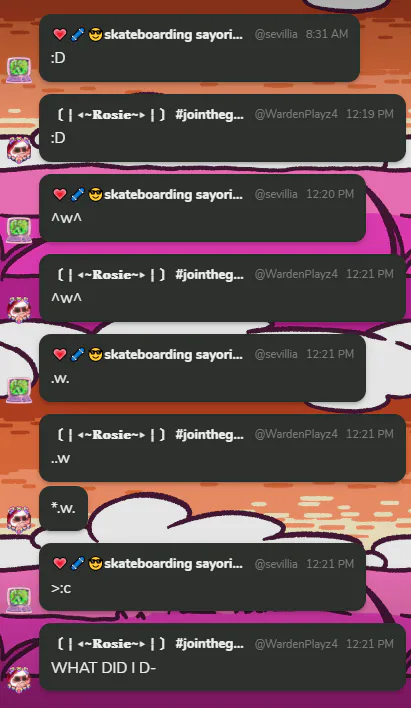Click sevillia's avatar beside the '.w.' message
The width and height of the screenshot is (411, 708).
19,390
